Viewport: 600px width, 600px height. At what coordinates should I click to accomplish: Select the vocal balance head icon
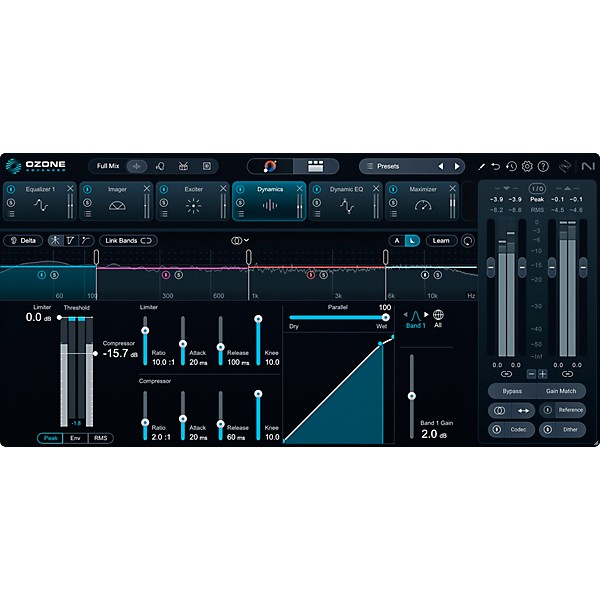click(x=160, y=166)
